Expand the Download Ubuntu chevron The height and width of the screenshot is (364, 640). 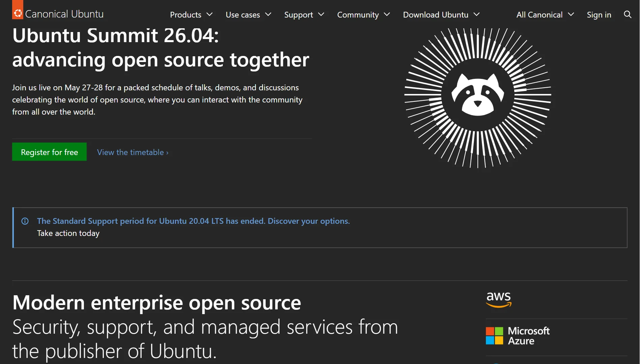tap(476, 14)
